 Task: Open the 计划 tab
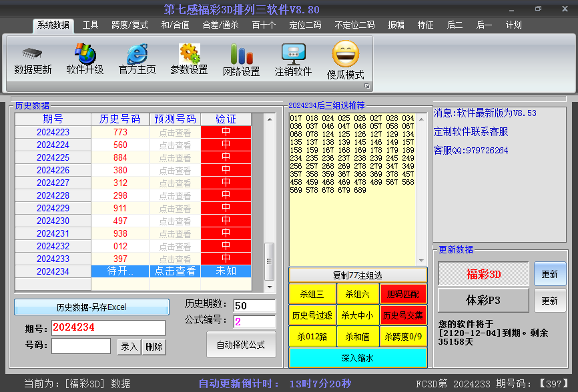[513, 25]
